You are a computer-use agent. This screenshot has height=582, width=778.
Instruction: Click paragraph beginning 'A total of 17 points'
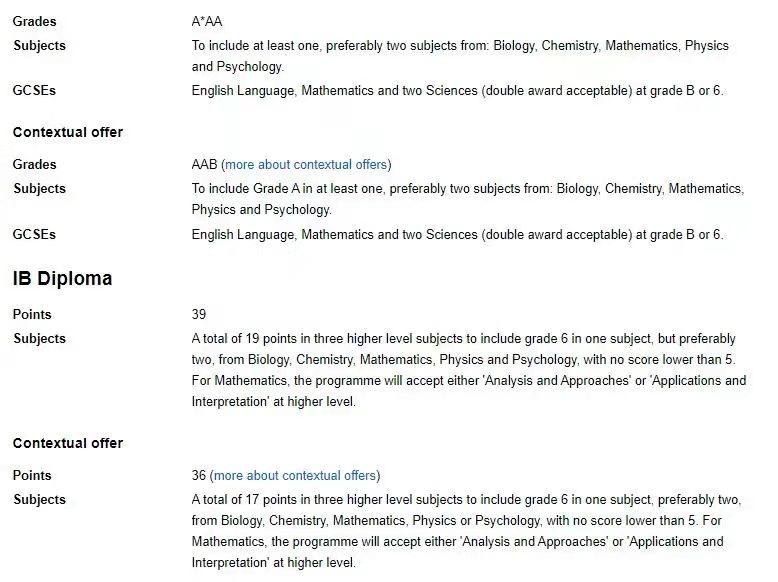tap(466, 531)
